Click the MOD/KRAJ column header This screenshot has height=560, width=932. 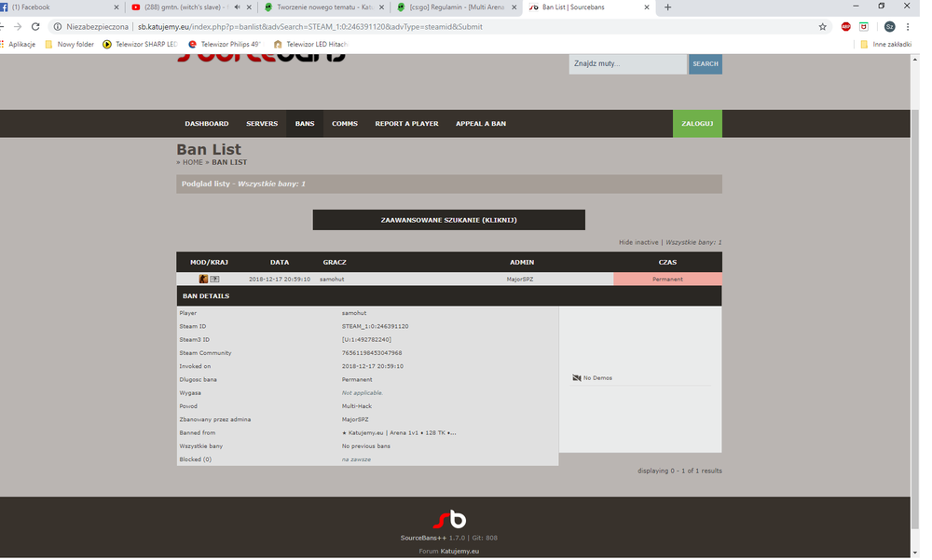[209, 262]
